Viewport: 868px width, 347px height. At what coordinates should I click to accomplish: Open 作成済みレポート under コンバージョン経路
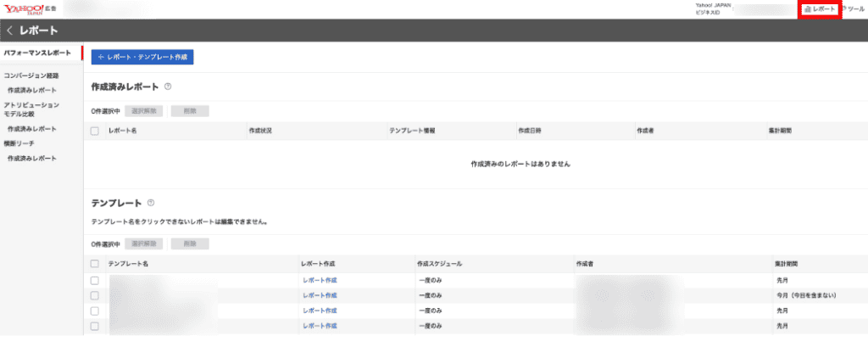pos(32,90)
